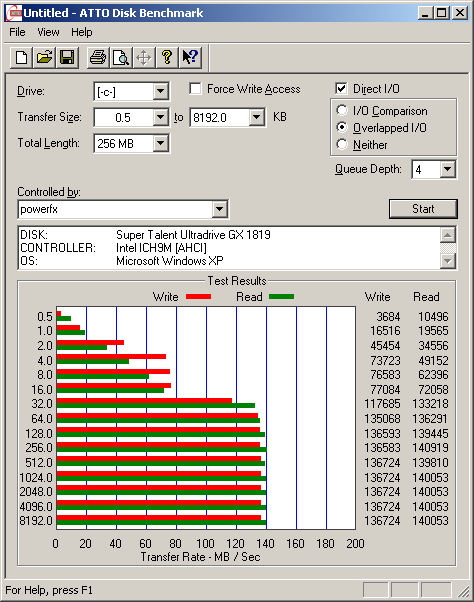Open Print Preview from the toolbar
474x602 pixels.
coord(121,58)
